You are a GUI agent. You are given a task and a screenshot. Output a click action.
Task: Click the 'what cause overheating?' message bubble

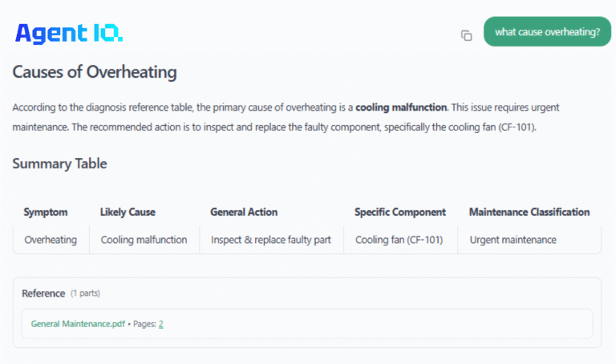tap(547, 32)
